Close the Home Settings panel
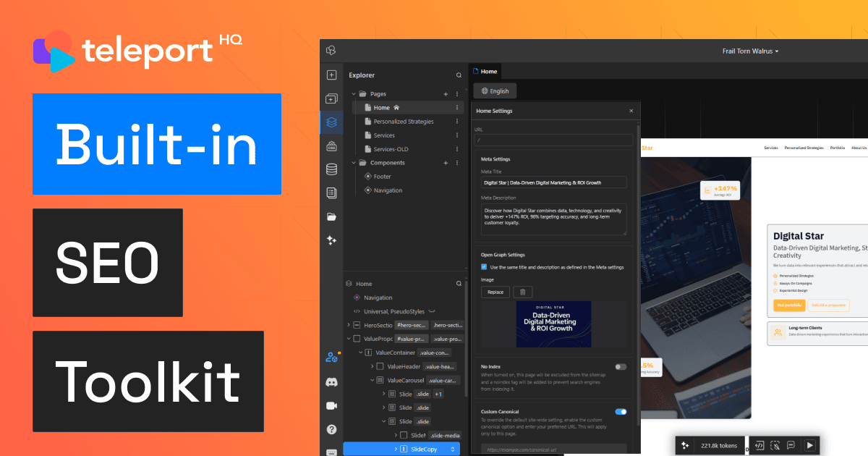Image resolution: width=868 pixels, height=456 pixels. (631, 111)
